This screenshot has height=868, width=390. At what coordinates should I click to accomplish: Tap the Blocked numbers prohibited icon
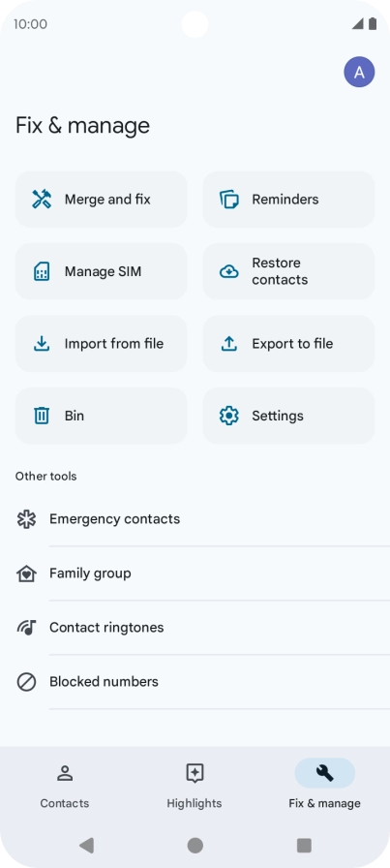[26, 682]
